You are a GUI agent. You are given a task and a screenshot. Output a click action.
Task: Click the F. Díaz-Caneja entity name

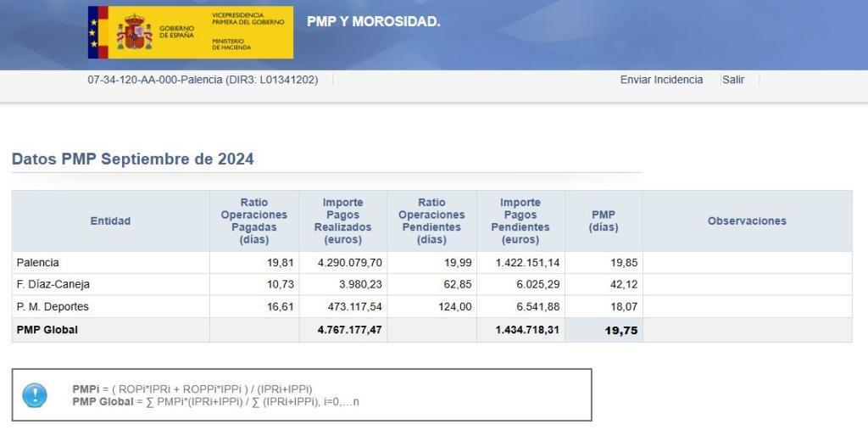(x=53, y=285)
